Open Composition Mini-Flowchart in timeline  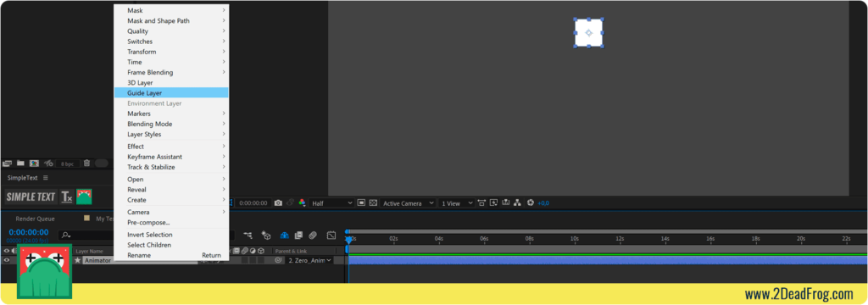click(248, 236)
